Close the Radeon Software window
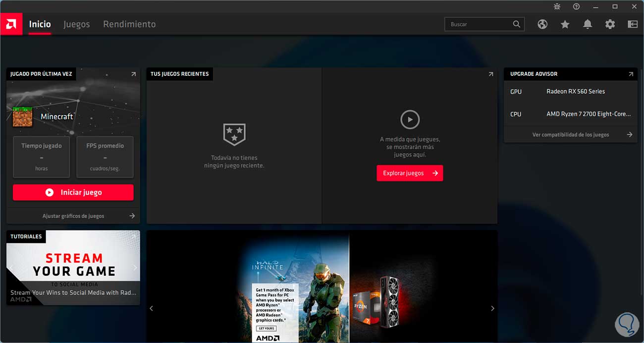Image resolution: width=644 pixels, height=343 pixels. [634, 6]
